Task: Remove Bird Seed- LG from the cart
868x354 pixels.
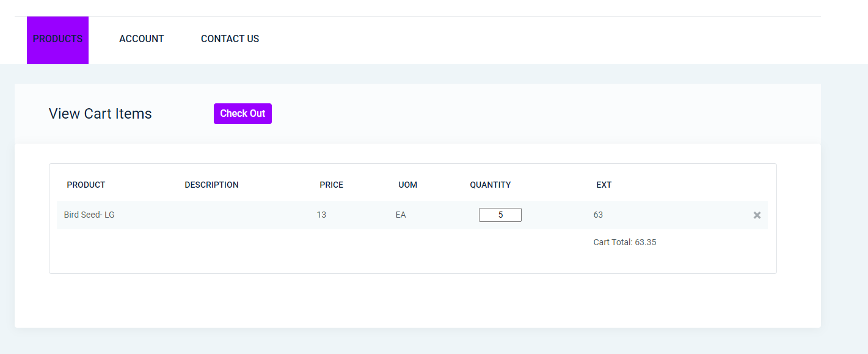Action: (757, 215)
